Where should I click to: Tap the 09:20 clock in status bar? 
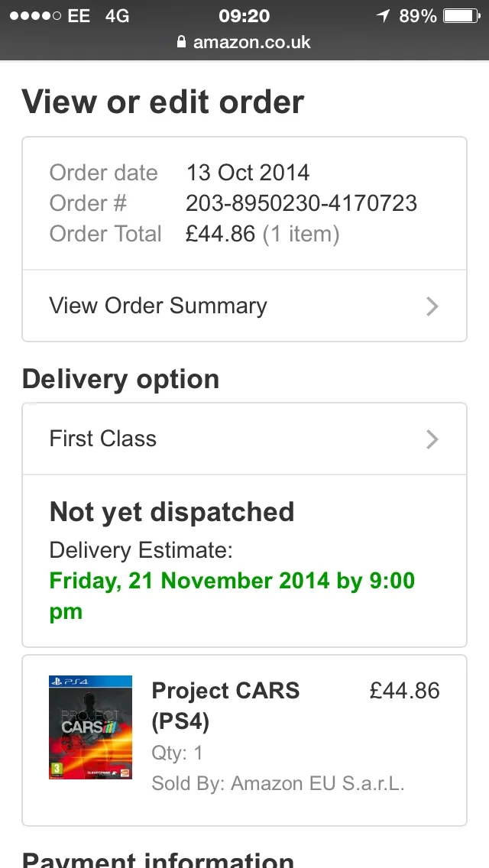click(x=244, y=16)
